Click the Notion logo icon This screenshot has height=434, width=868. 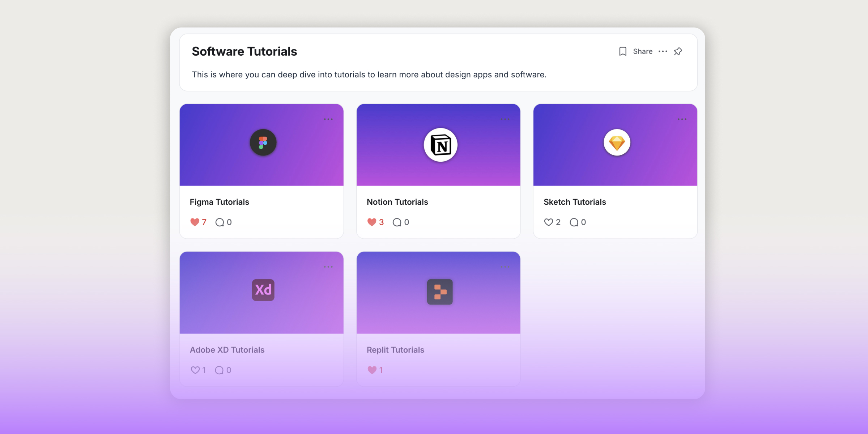(441, 145)
